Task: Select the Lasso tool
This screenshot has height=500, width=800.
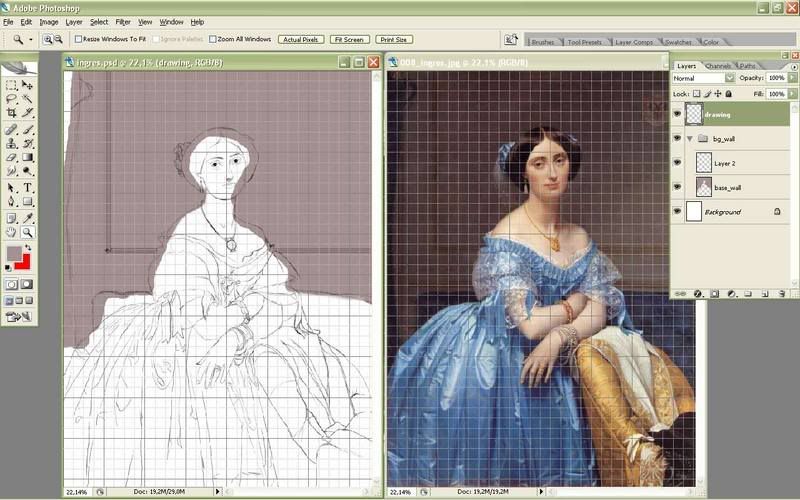Action: tap(11, 100)
